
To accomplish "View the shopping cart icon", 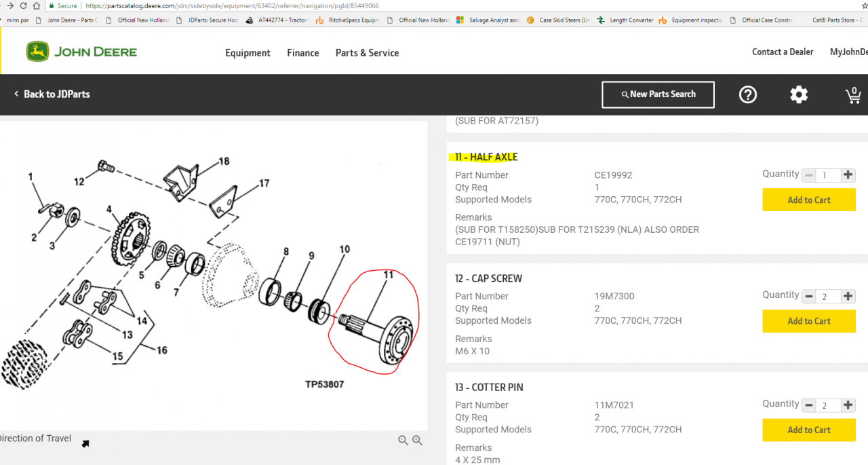I will click(854, 95).
